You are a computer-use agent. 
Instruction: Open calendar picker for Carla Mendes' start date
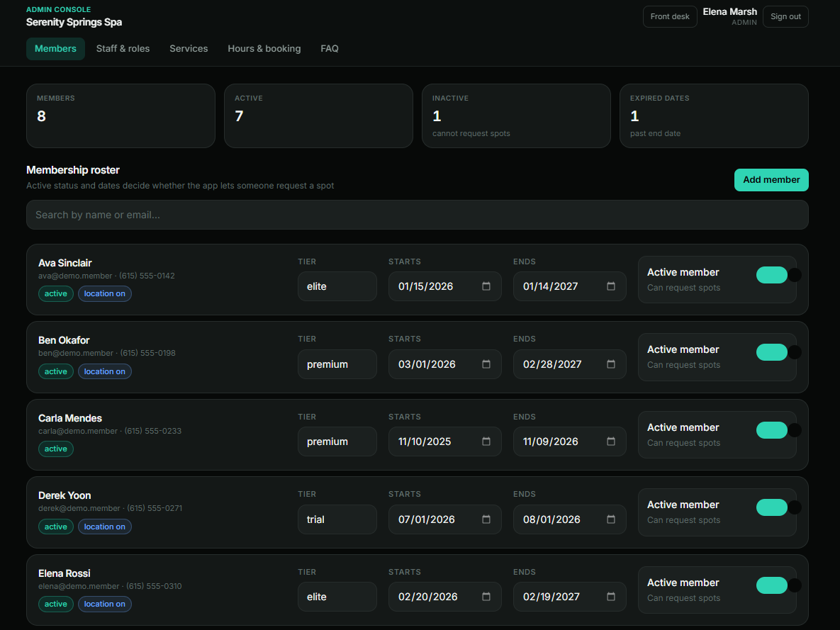tap(486, 441)
